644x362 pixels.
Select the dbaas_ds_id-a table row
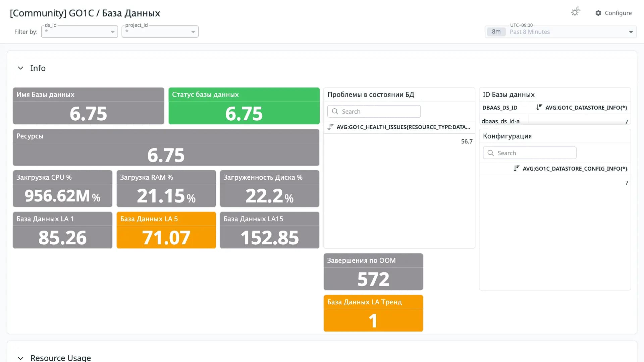(555, 121)
